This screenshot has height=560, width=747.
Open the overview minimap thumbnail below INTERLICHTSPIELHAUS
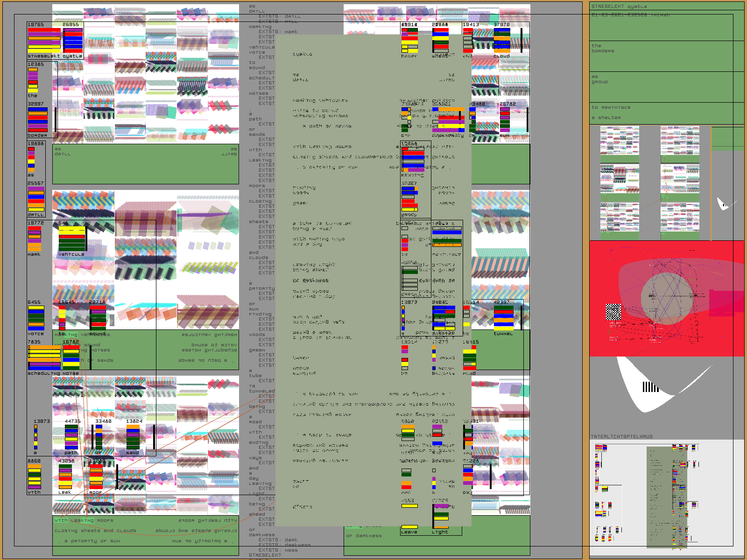point(666,497)
